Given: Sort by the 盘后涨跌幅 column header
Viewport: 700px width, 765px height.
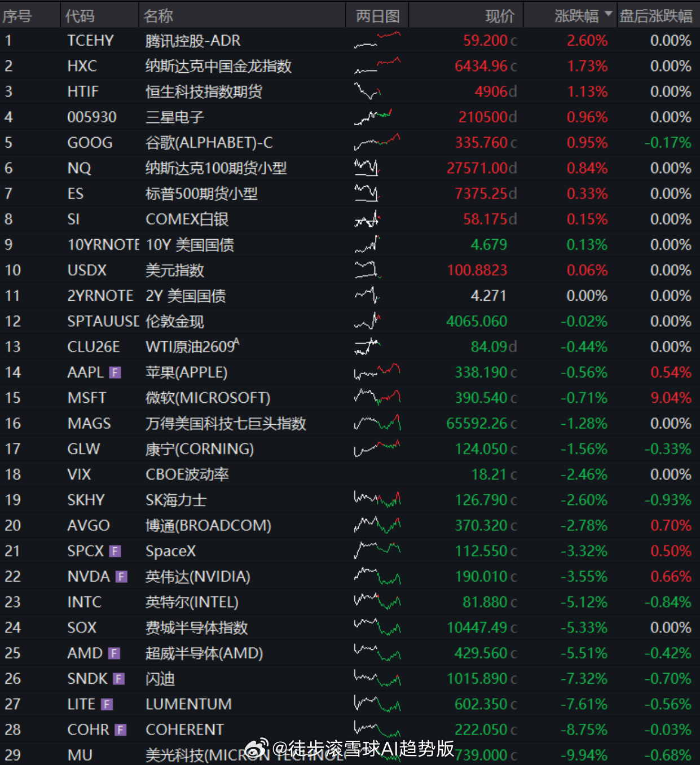Looking at the screenshot, I should click(x=656, y=16).
